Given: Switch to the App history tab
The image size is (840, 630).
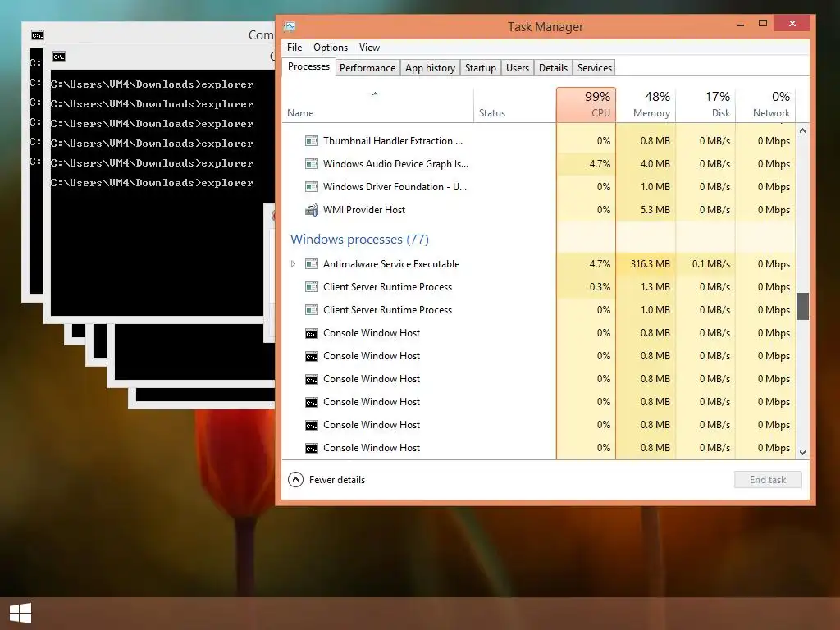Looking at the screenshot, I should [430, 68].
